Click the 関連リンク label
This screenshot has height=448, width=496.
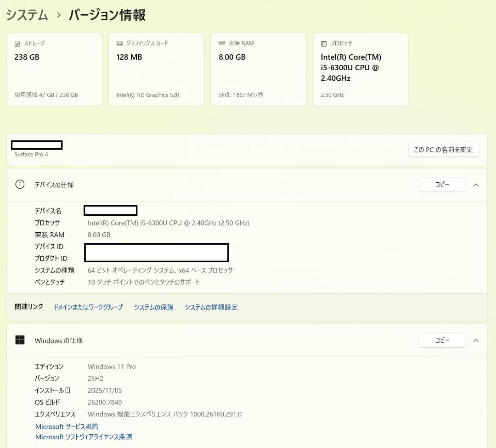click(29, 307)
